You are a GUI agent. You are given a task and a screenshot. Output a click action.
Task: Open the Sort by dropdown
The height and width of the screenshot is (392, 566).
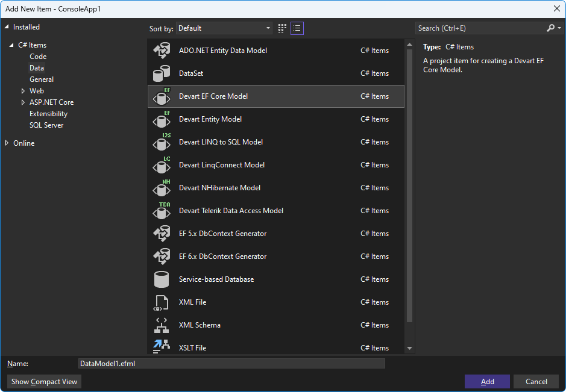click(224, 28)
